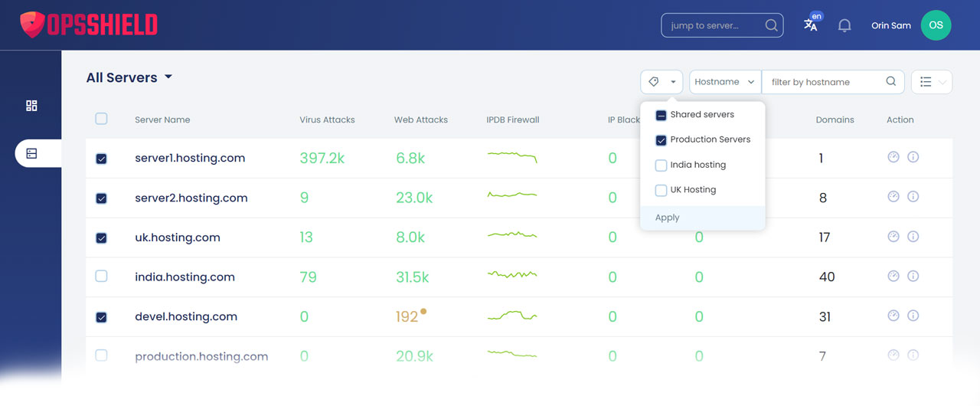
Task: Click the IPDB Firewall sparkline for india.hosting.com
Action: (x=512, y=274)
